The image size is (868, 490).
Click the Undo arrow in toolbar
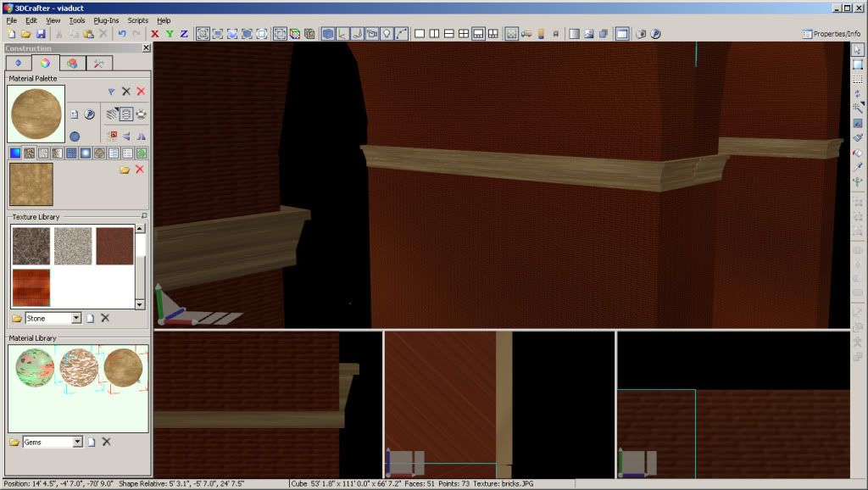click(122, 34)
